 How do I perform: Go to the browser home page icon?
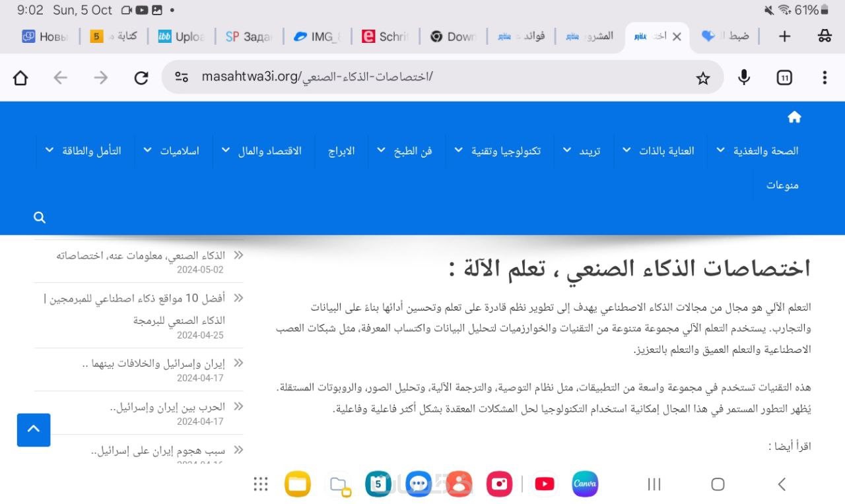click(x=20, y=78)
